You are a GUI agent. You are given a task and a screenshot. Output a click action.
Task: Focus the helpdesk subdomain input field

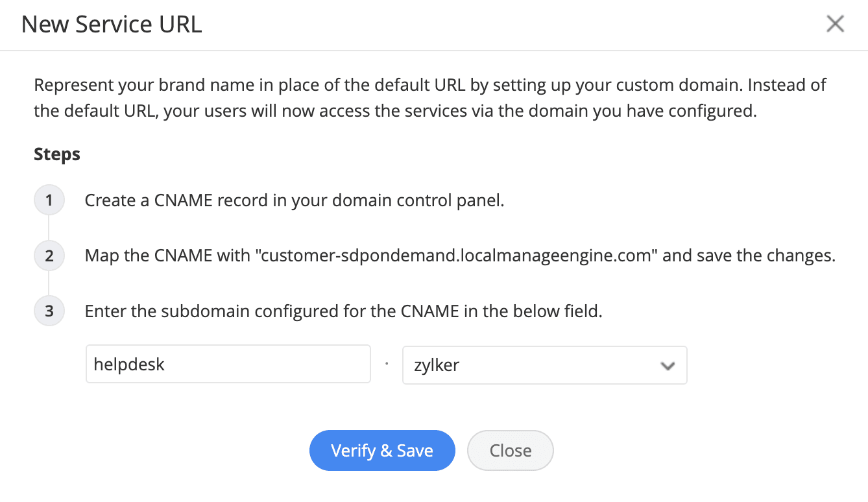pyautogui.click(x=228, y=365)
